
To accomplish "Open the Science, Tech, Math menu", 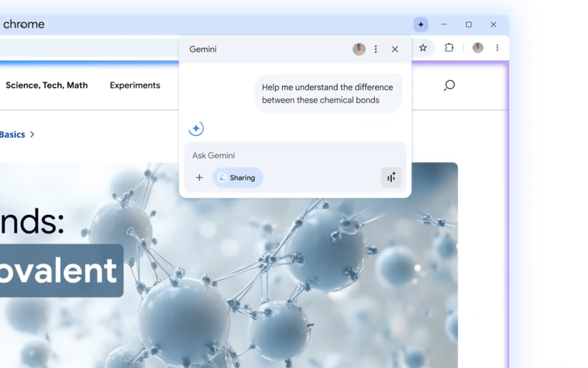I will pyautogui.click(x=46, y=85).
